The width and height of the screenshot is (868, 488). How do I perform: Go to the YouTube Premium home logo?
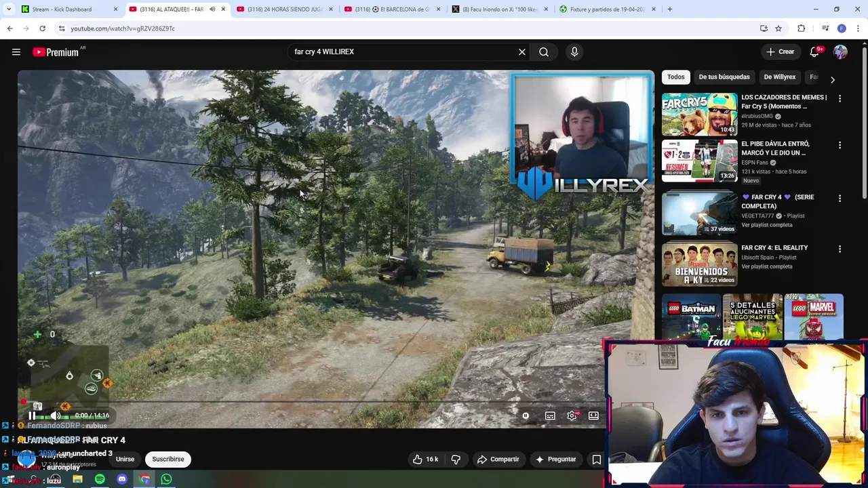56,52
